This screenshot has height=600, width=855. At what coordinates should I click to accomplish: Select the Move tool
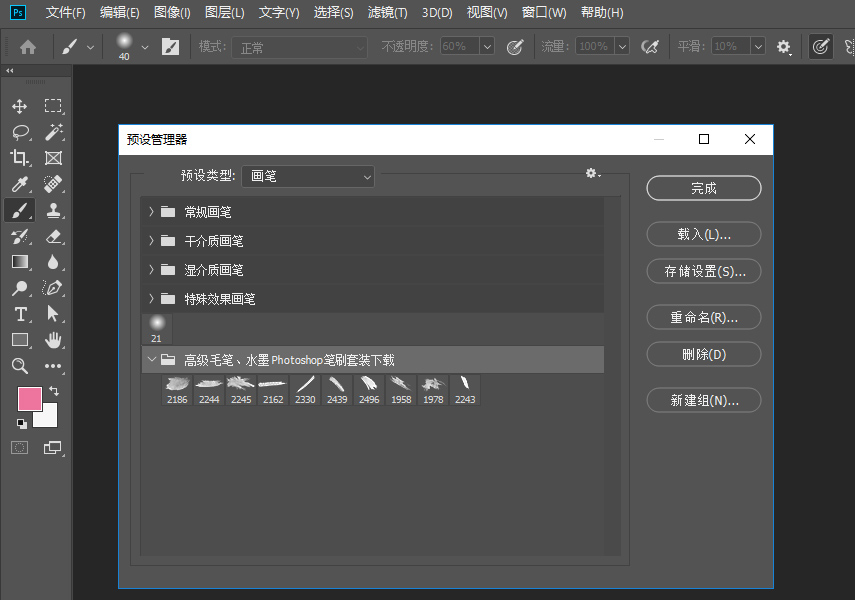(20, 105)
